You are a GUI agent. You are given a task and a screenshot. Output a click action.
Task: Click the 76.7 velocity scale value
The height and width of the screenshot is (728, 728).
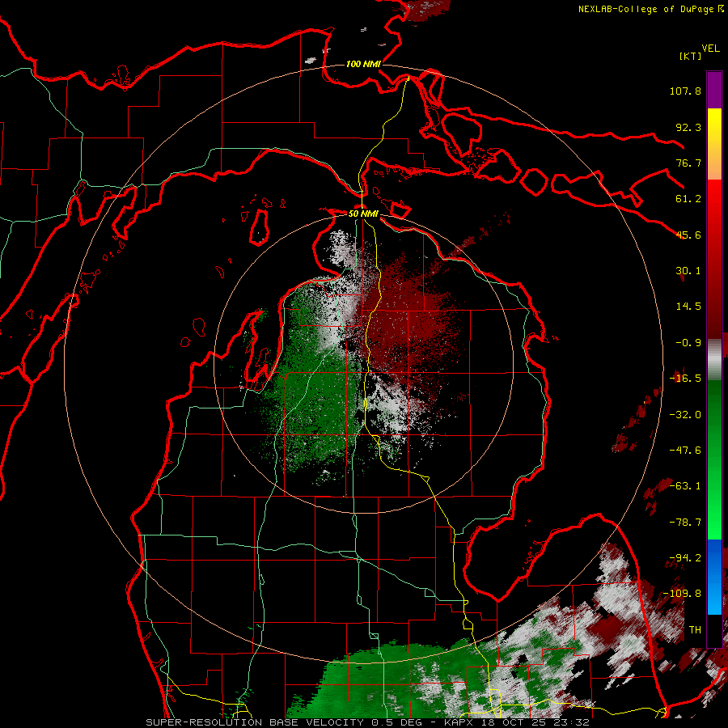click(x=688, y=163)
